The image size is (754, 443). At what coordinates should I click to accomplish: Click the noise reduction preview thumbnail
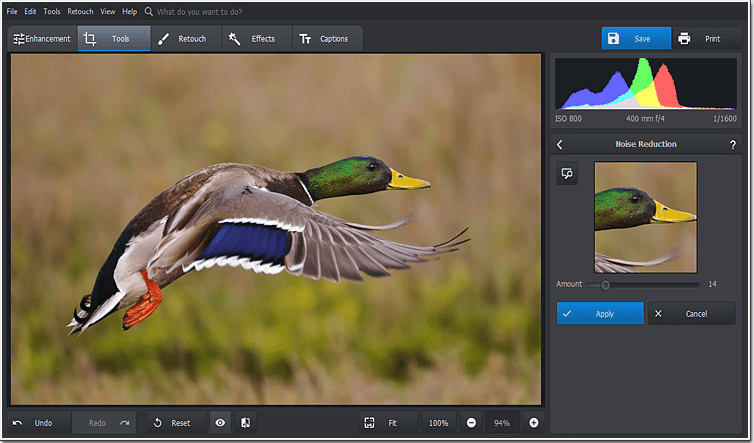point(645,217)
